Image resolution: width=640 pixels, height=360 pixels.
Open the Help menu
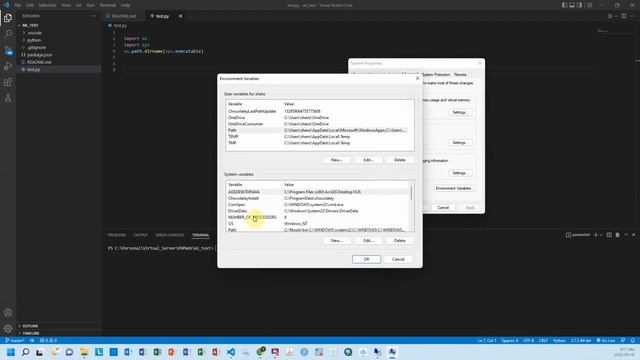pos(125,5)
